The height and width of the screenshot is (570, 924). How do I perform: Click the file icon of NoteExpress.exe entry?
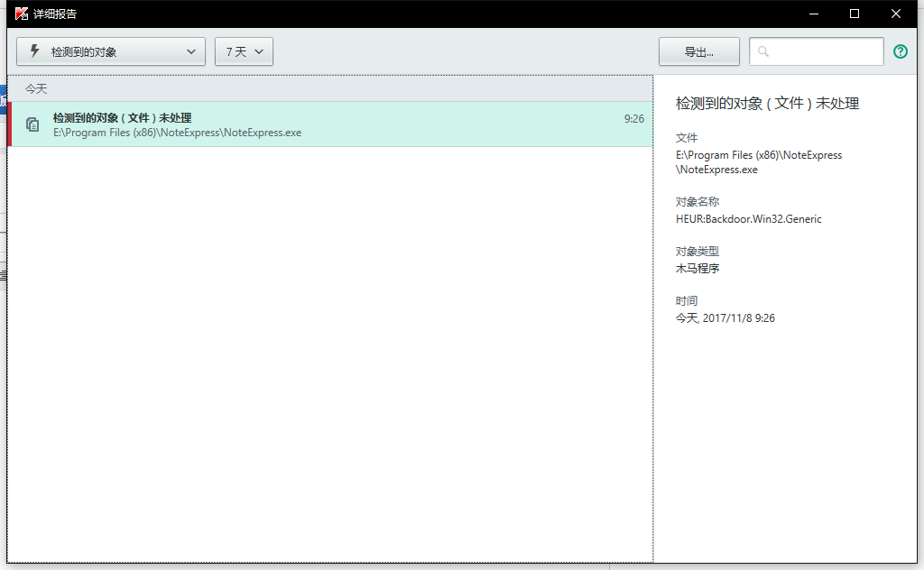[x=33, y=124]
